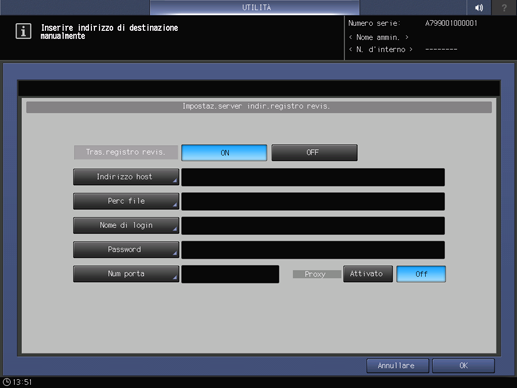Click the information icon beside the message

(x=23, y=31)
